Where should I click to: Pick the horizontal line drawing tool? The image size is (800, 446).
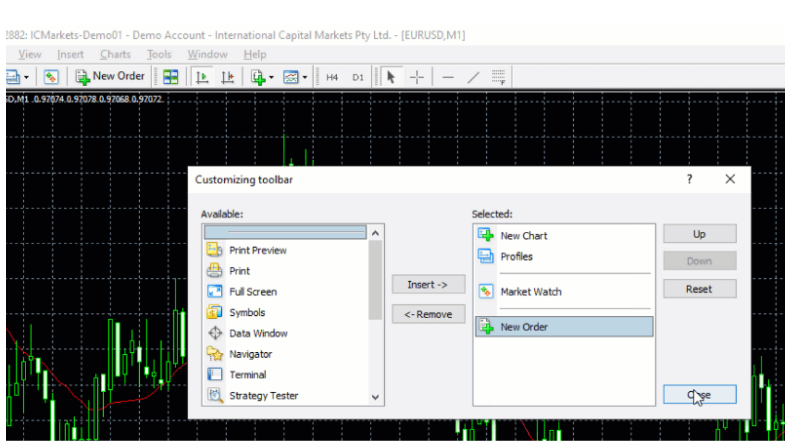[x=448, y=77]
